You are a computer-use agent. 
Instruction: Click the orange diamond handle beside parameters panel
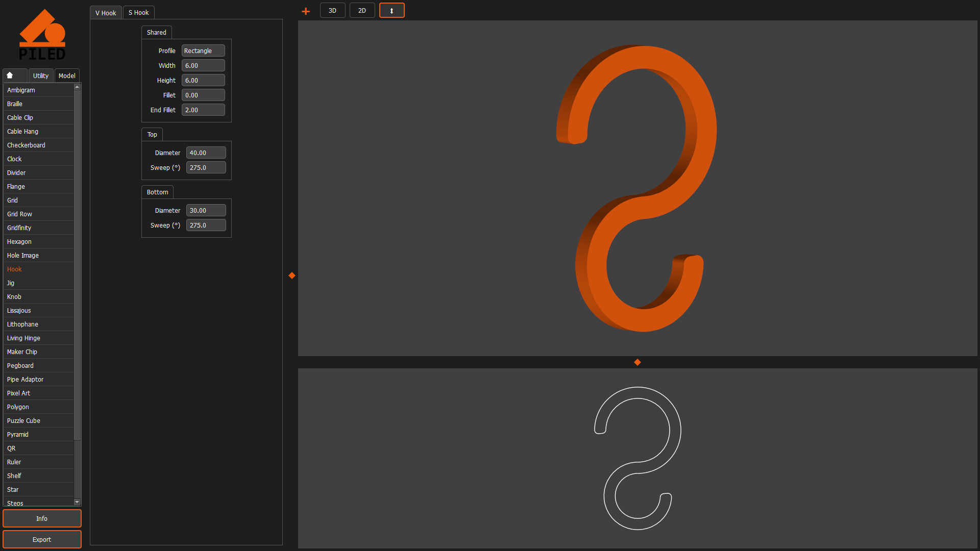(x=292, y=275)
